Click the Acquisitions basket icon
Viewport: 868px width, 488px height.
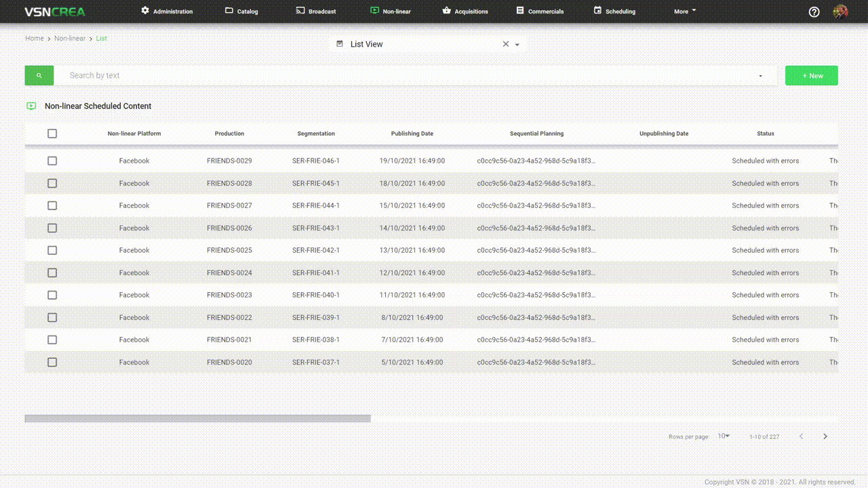(446, 11)
